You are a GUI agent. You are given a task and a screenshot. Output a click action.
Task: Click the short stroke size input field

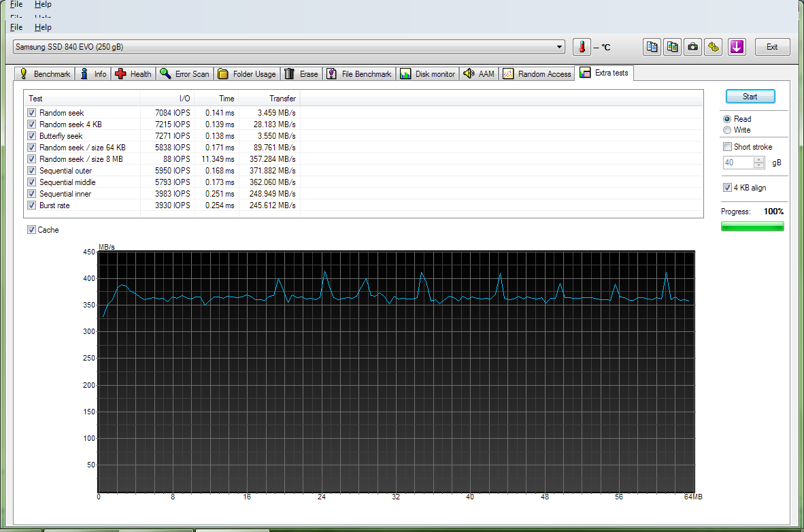(x=739, y=163)
